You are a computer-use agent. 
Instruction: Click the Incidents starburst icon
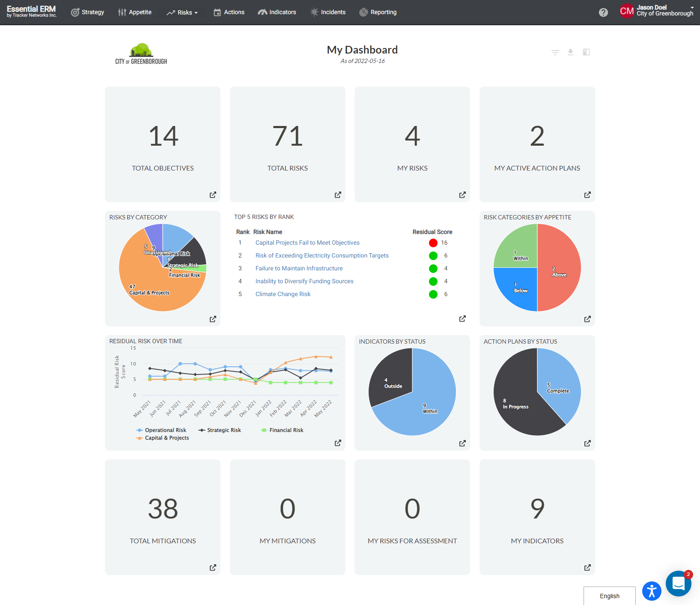pos(314,12)
